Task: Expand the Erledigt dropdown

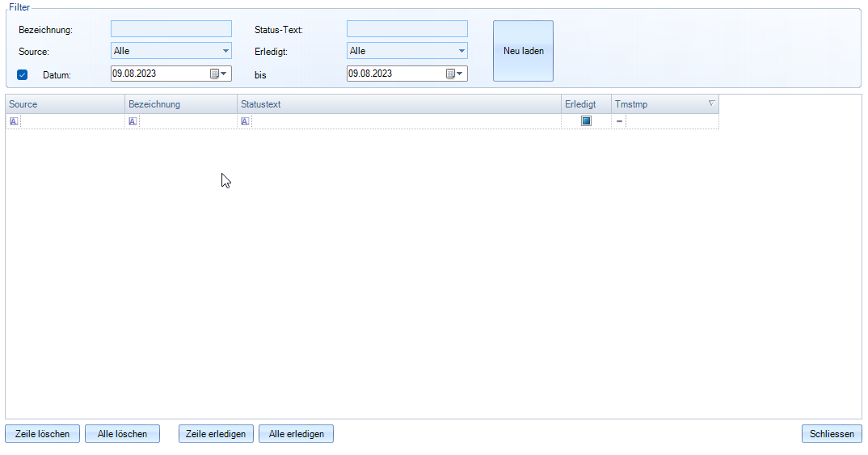Action: coord(461,51)
